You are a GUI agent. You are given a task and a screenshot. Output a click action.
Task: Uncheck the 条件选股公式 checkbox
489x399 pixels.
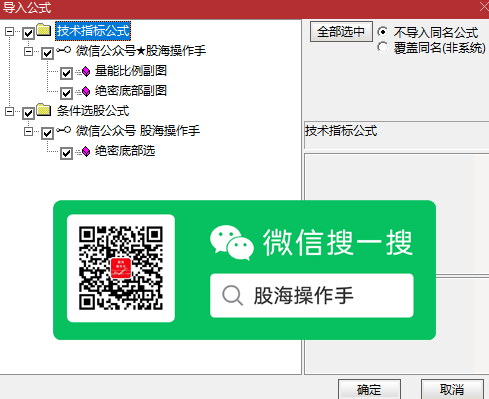coord(28,113)
